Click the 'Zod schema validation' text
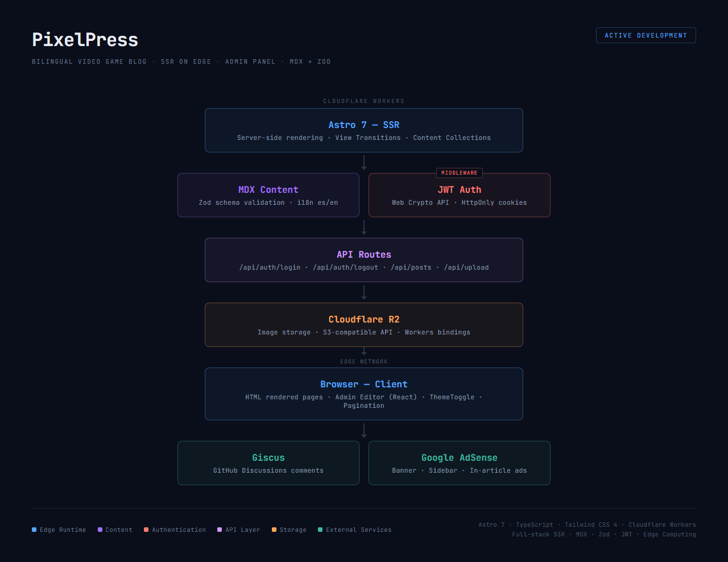Image resolution: width=728 pixels, height=562 pixels. 242,203
